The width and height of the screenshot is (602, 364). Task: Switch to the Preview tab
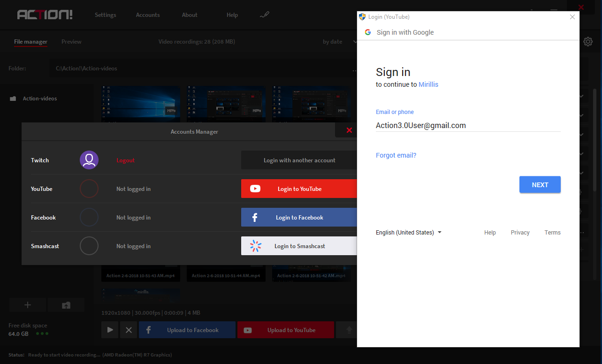[x=71, y=42]
